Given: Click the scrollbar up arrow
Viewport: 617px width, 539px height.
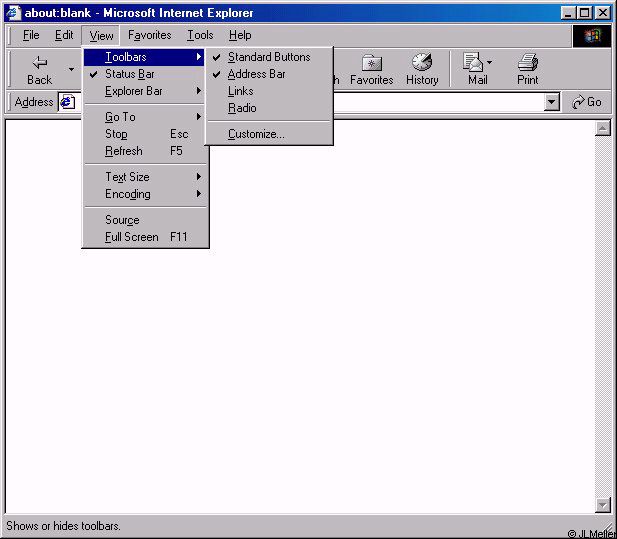Looking at the screenshot, I should click(x=602, y=128).
